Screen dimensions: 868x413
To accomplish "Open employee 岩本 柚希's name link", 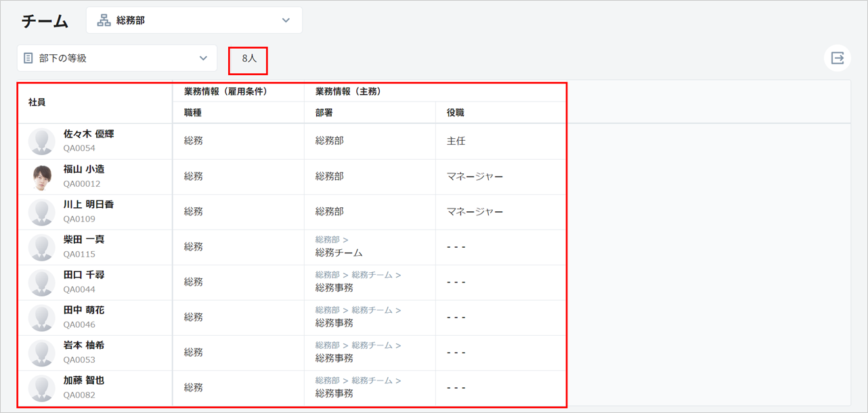I will pos(84,345).
